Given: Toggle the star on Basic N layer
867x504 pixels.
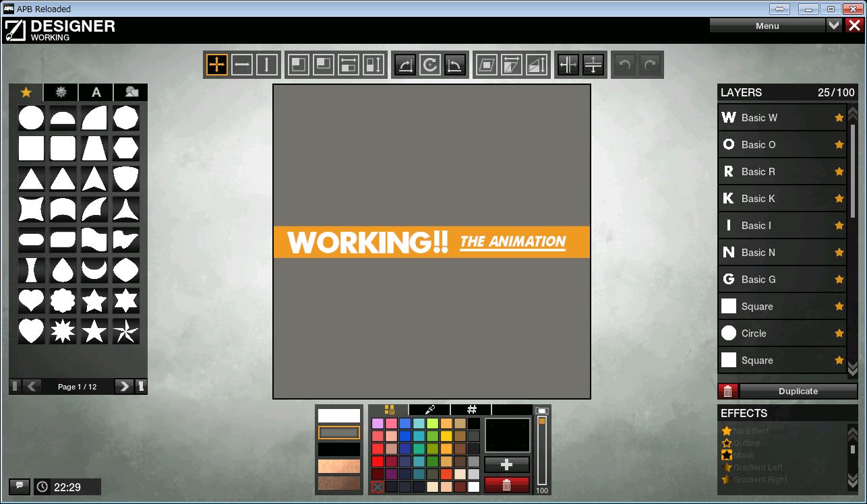Looking at the screenshot, I should tap(839, 253).
